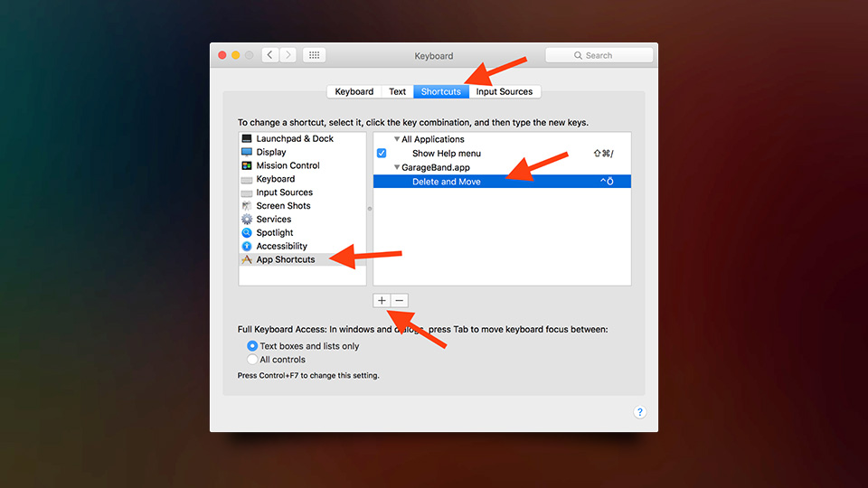The height and width of the screenshot is (488, 868).
Task: Click the keyboard icon beside the Keyboard category
Action: click(x=247, y=179)
